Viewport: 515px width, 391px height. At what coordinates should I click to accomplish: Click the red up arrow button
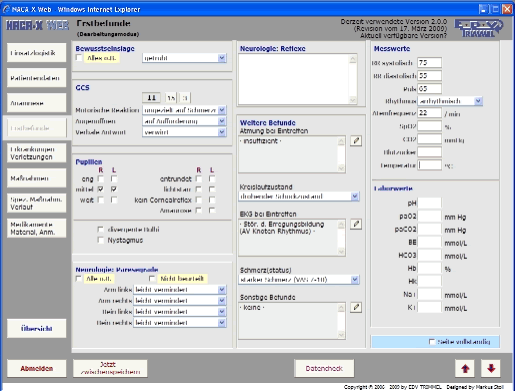pyautogui.click(x=465, y=368)
